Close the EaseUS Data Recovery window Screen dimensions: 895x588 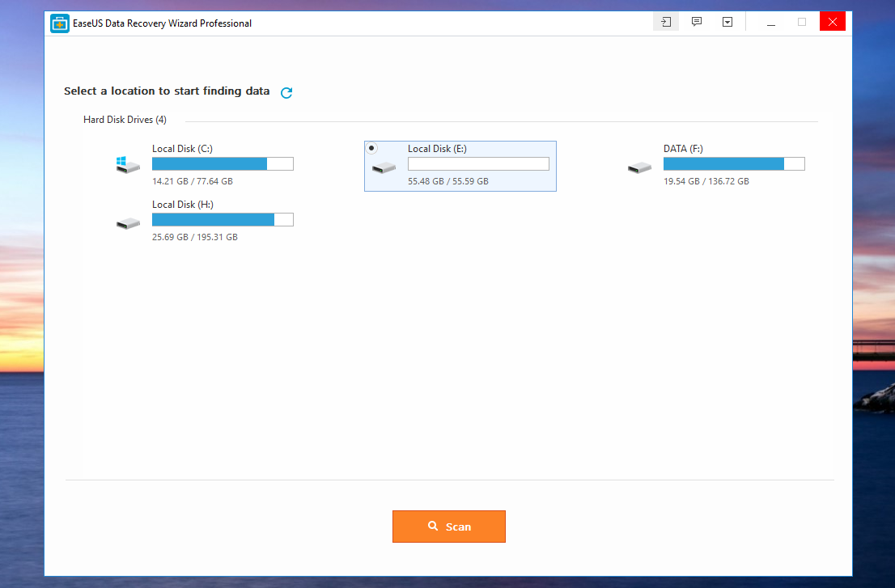coord(832,22)
